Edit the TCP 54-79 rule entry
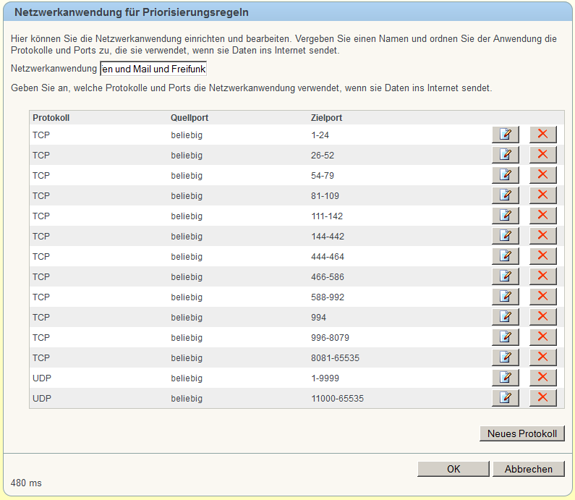The image size is (575, 500). (505, 175)
